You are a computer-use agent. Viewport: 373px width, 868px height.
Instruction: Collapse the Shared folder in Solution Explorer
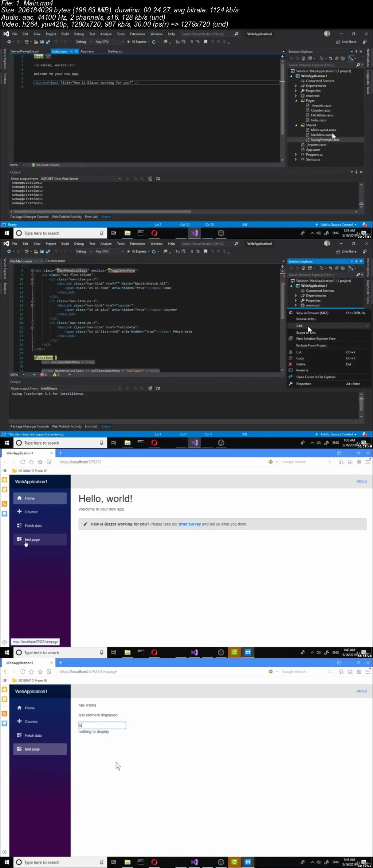[296, 125]
